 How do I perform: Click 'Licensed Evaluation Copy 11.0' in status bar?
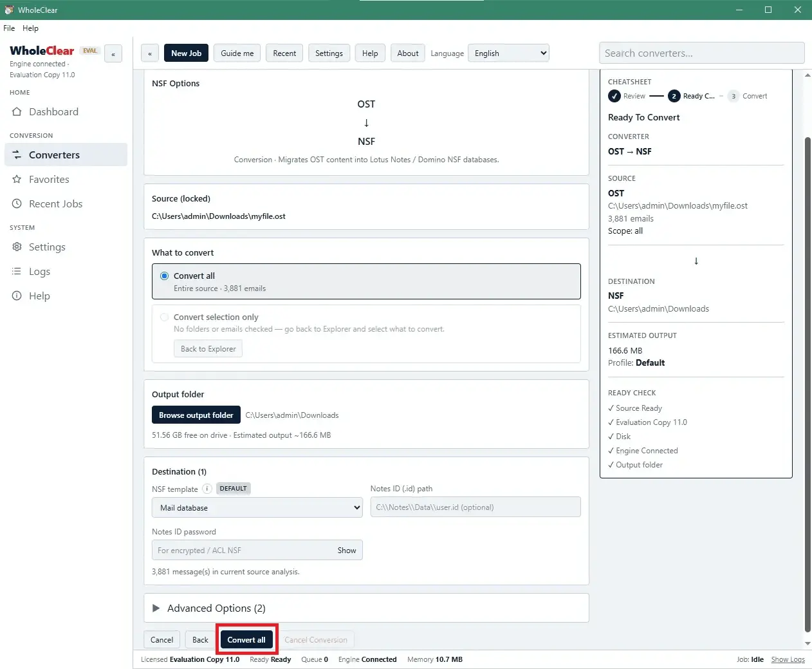[x=190, y=659]
